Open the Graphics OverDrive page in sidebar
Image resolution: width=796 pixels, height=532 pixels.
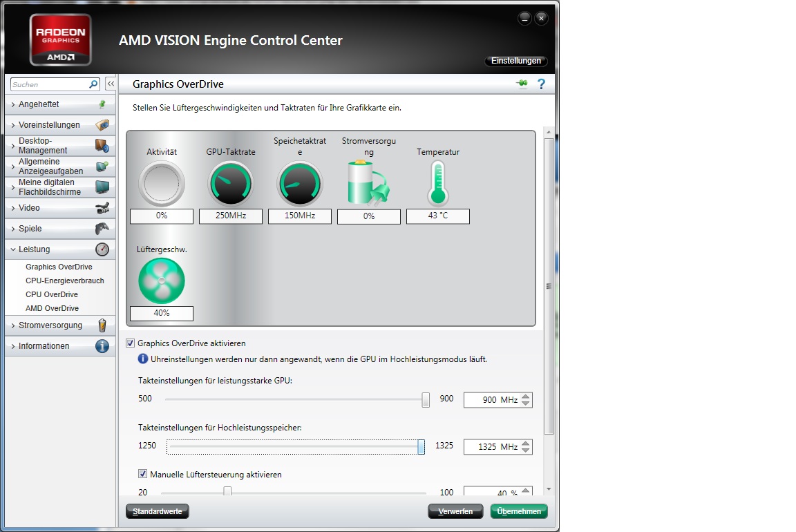[59, 267]
